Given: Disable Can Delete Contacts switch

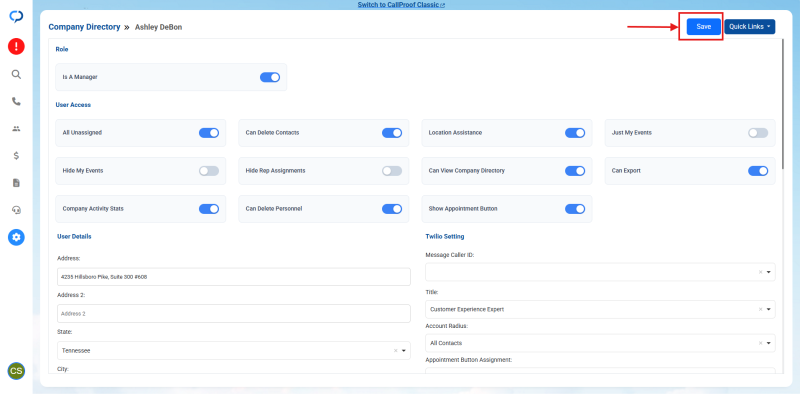Looking at the screenshot, I should 392,133.
